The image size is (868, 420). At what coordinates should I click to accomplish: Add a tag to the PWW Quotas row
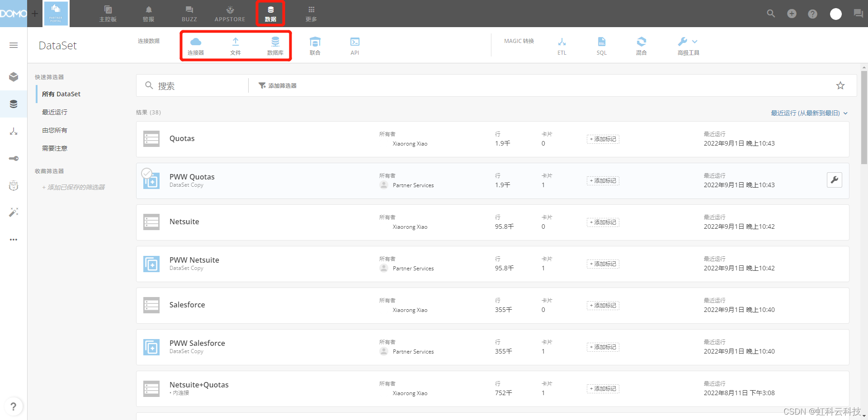603,181
